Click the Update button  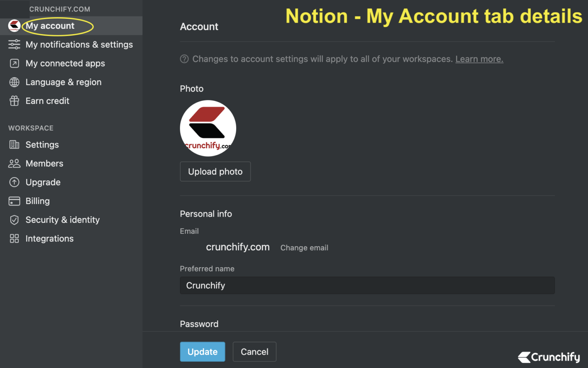click(x=203, y=352)
